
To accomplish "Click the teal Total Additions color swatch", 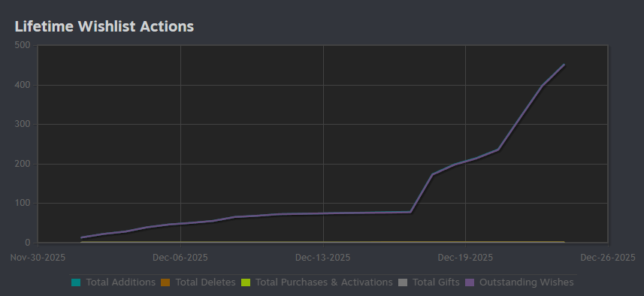I will (x=76, y=282).
